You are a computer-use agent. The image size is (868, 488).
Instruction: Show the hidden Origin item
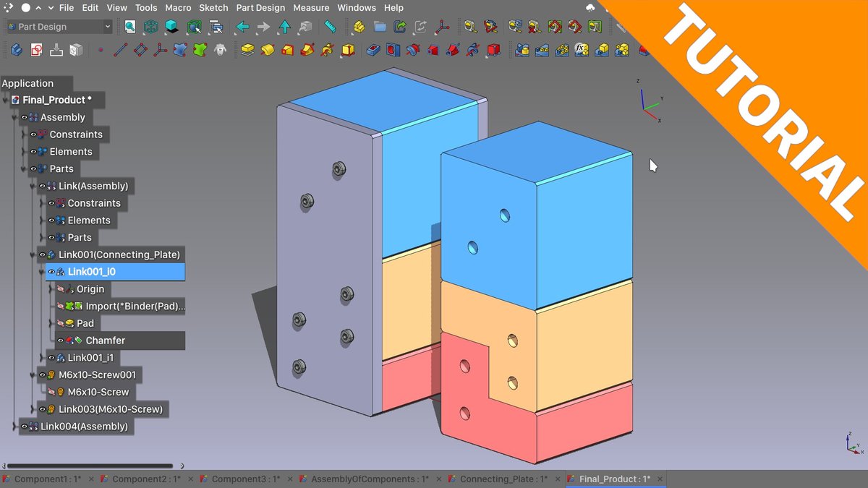point(61,289)
